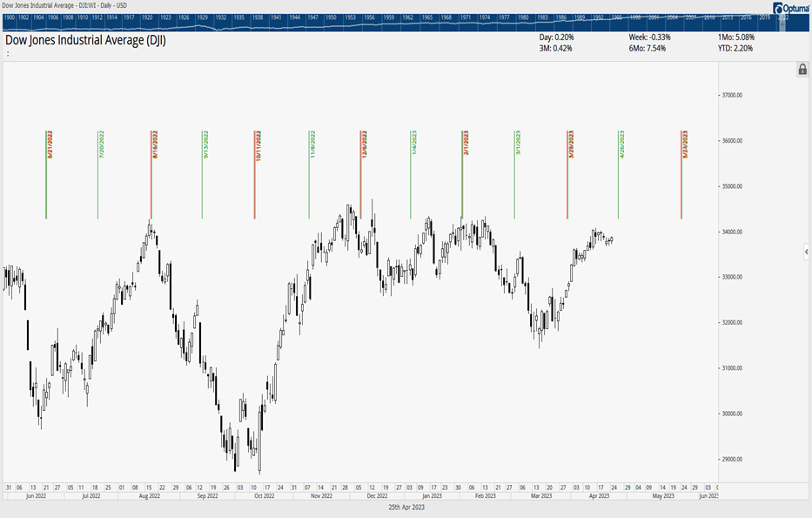Select the 11/8/2022 green vertical line
This screenshot has width=812, height=518.
click(309, 175)
